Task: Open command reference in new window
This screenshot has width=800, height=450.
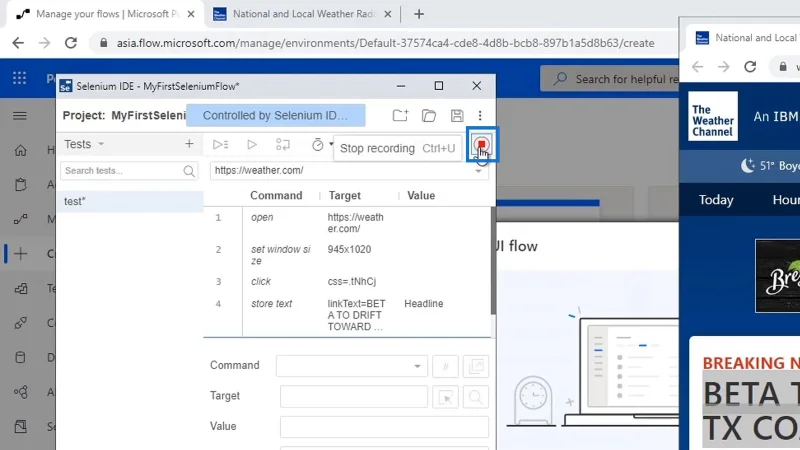Action: pyautogui.click(x=476, y=366)
